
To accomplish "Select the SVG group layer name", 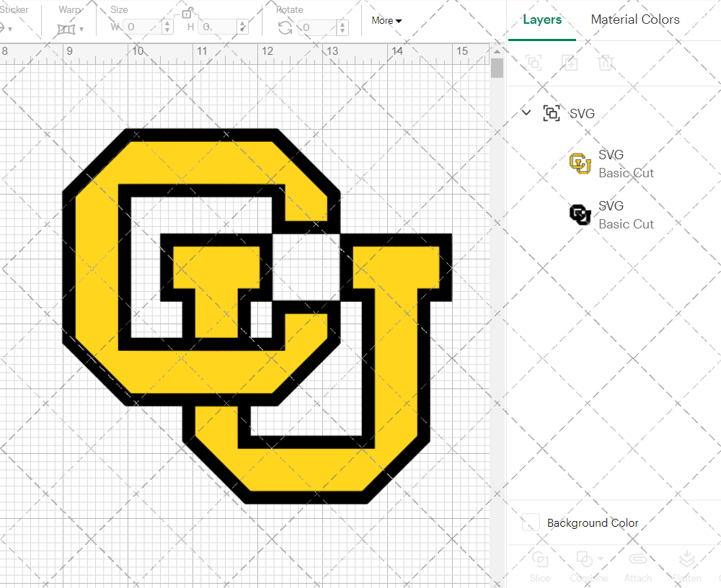I will 582,114.
